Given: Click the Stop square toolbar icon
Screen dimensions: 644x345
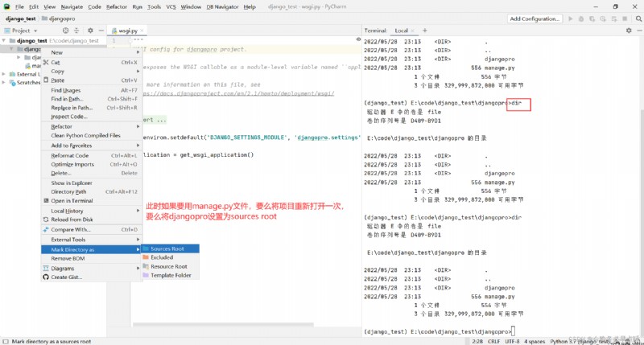Looking at the screenshot, I should [x=625, y=18].
